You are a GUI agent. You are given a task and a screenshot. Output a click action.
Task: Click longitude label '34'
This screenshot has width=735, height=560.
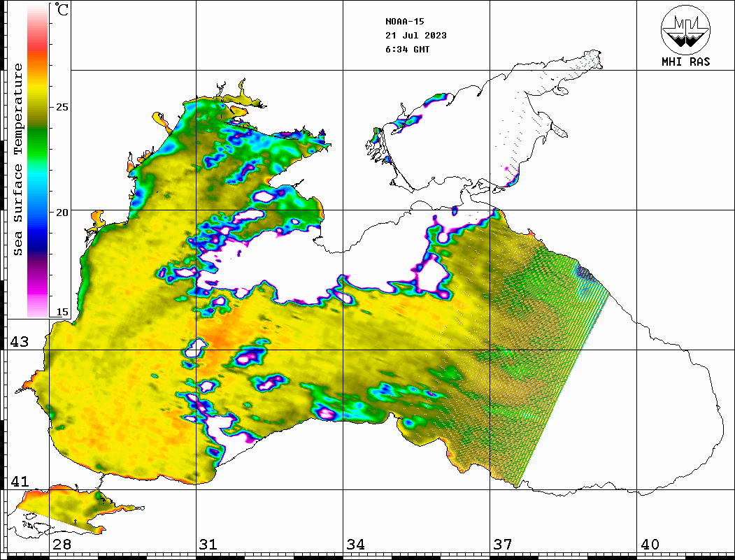356,545
